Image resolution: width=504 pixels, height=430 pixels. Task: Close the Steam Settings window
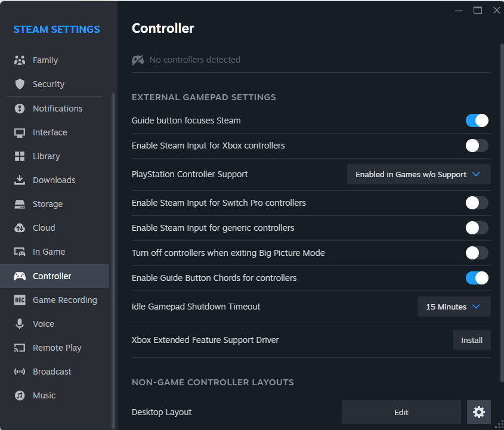click(497, 11)
